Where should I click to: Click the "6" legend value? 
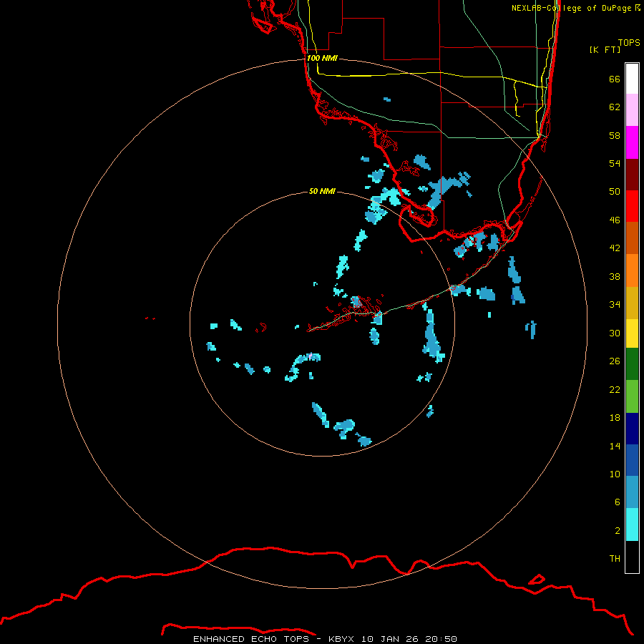[618, 502]
